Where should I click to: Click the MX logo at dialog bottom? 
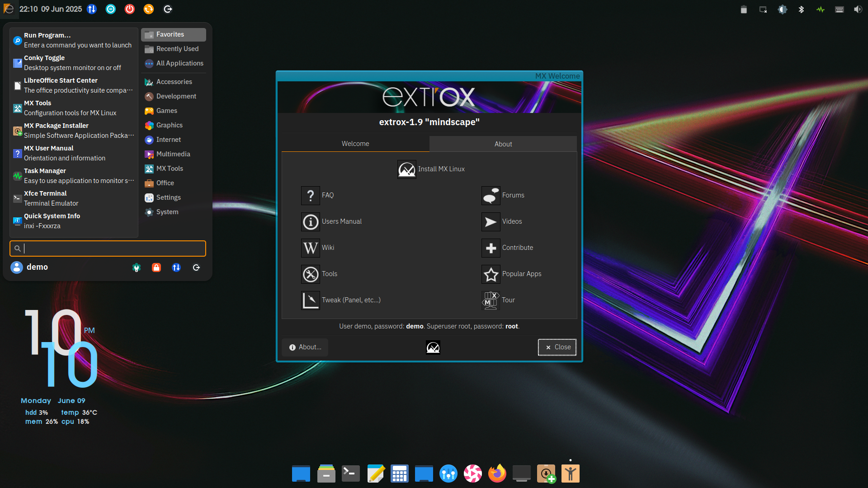coord(433,347)
